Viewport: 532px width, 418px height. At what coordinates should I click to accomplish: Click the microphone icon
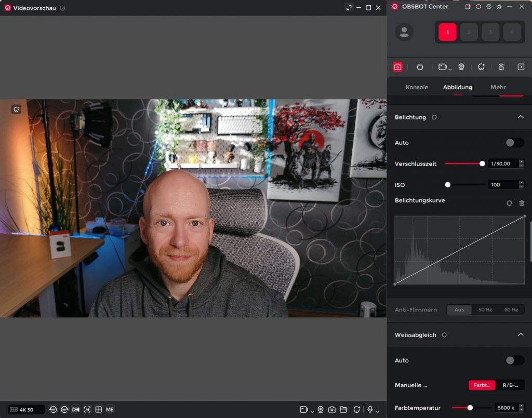click(370, 409)
